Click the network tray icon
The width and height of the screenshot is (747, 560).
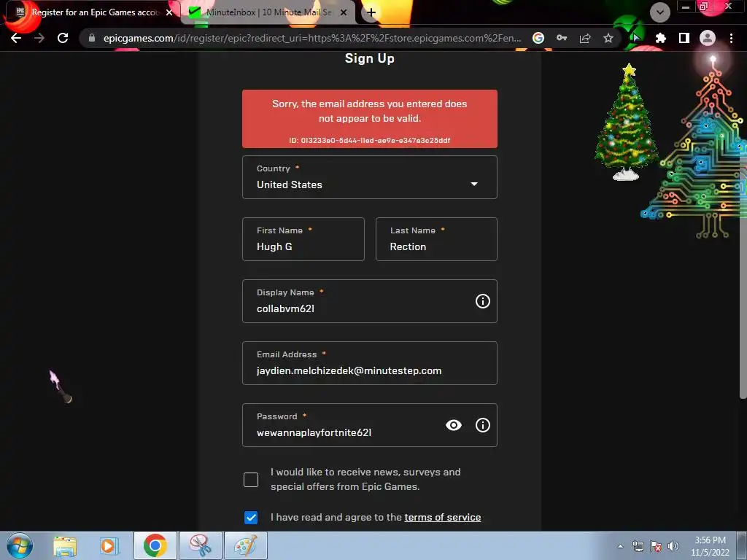(x=638, y=546)
